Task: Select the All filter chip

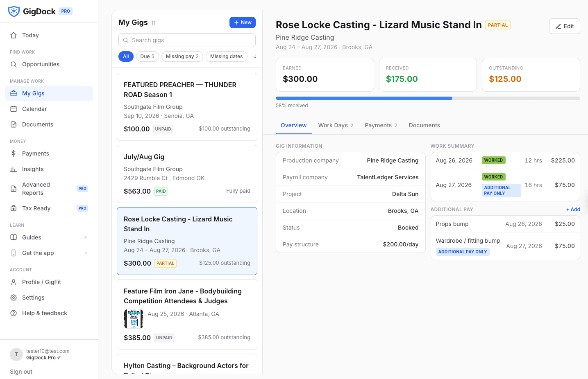Action: [126, 56]
